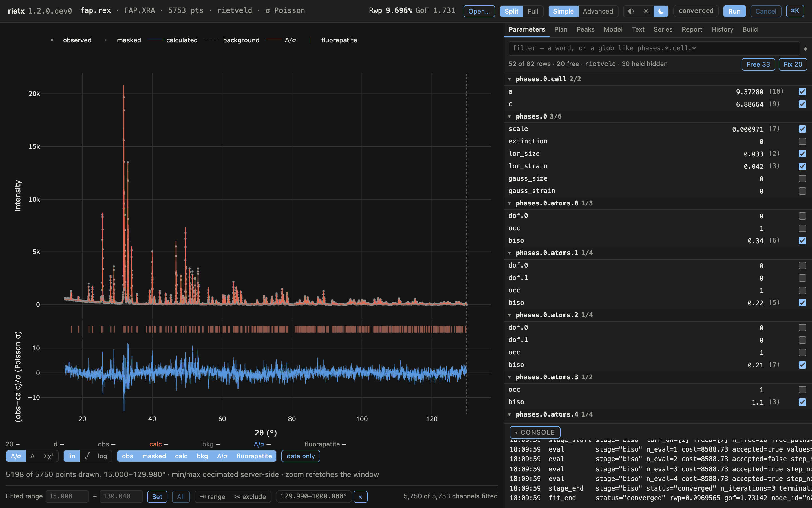The image size is (812, 508).
Task: Start refinement with the Run button
Action: 734,11
